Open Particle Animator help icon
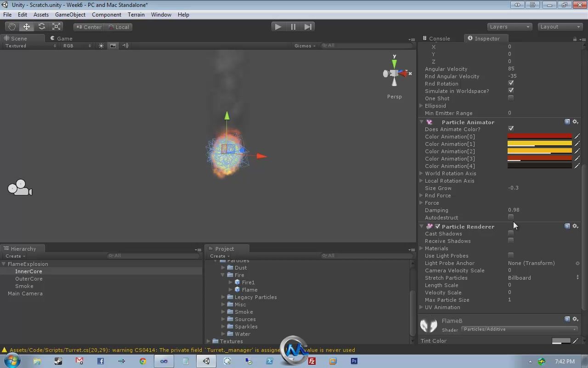The image size is (588, 368). [x=567, y=122]
